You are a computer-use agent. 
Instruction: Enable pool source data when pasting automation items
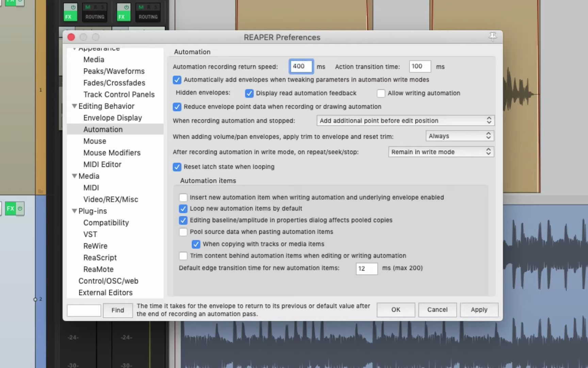183,232
